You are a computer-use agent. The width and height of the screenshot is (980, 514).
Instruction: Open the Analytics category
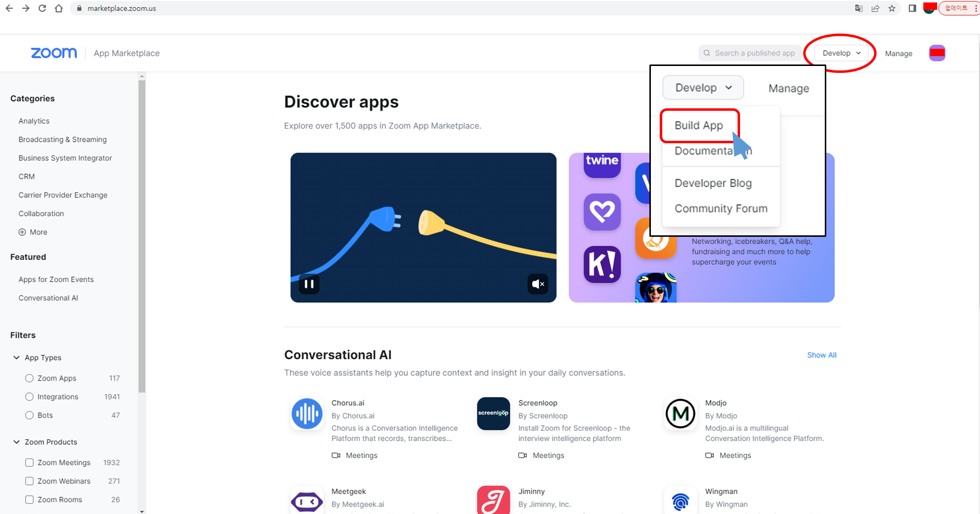point(34,121)
